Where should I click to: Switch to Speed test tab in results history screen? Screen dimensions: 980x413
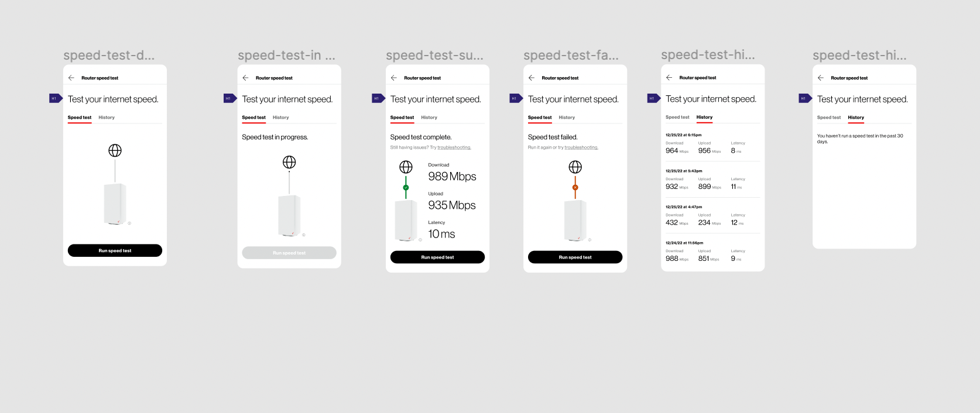coord(677,118)
